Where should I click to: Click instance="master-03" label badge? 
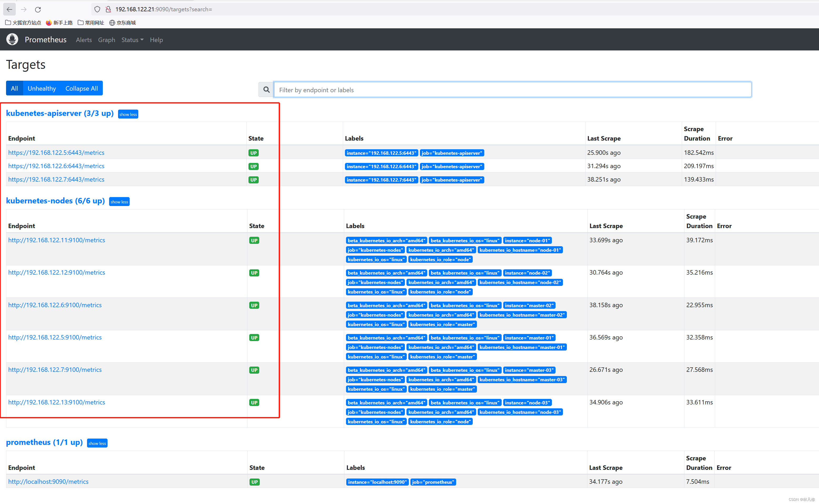pos(529,370)
